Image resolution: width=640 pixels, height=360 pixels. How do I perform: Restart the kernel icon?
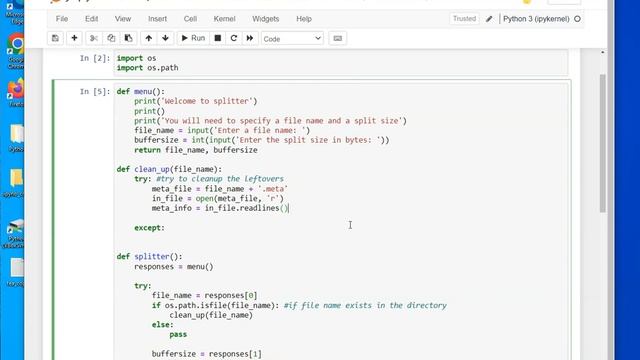click(x=233, y=38)
